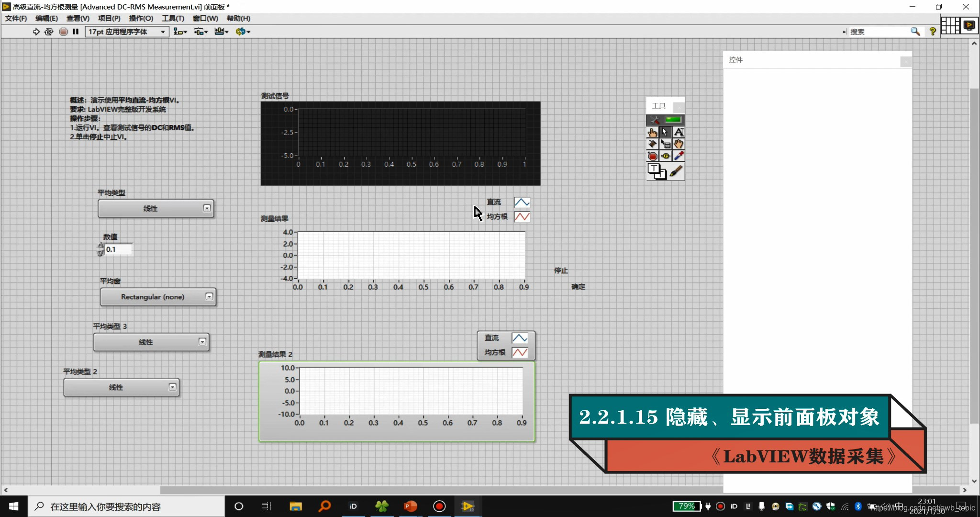Toggle automatic tool selection green LED

[x=673, y=120]
